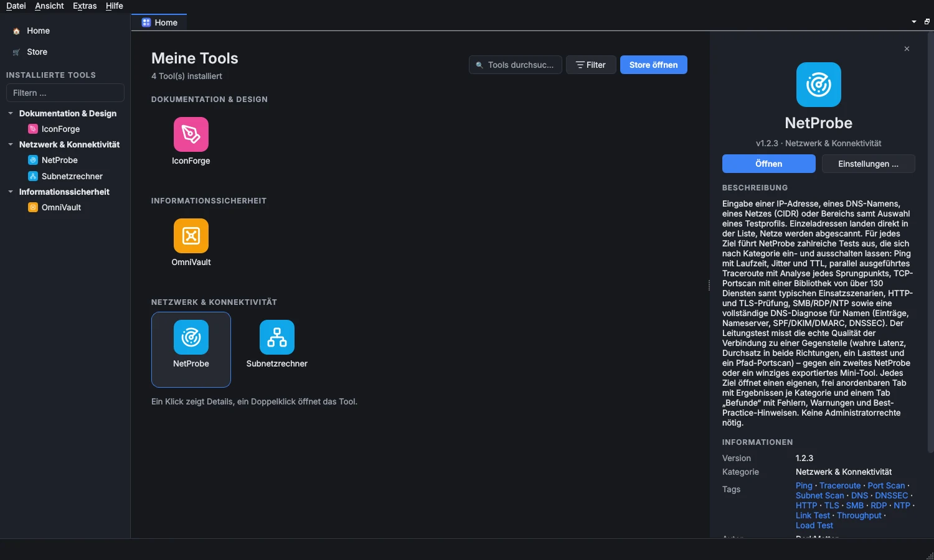Click the DNSSEC tag link
Screen dimensions: 934x560
pos(892,495)
